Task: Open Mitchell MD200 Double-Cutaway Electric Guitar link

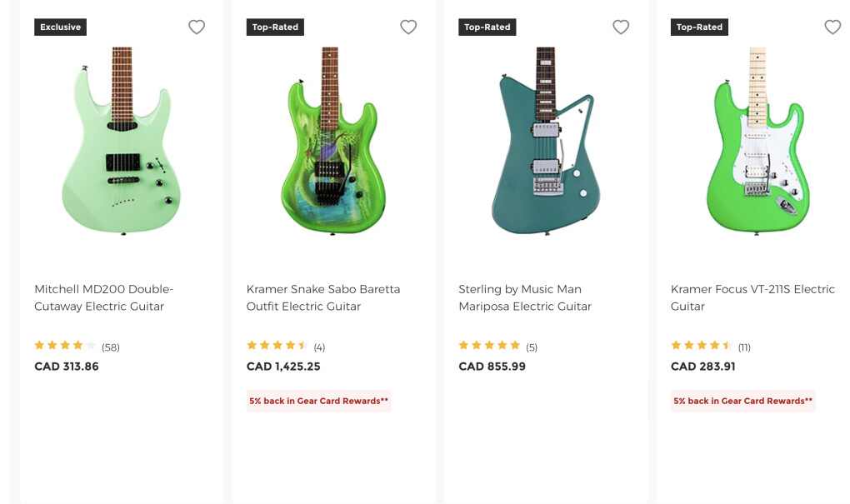Action: coord(103,297)
